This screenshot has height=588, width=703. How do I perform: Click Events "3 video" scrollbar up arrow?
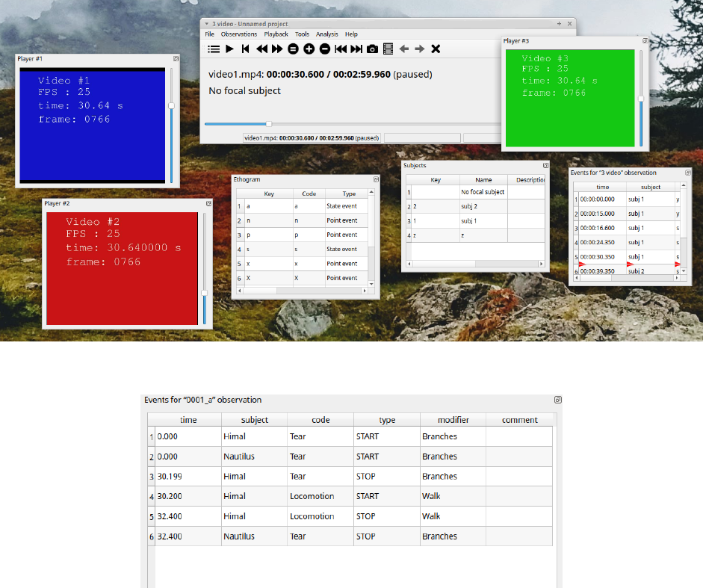pos(684,185)
